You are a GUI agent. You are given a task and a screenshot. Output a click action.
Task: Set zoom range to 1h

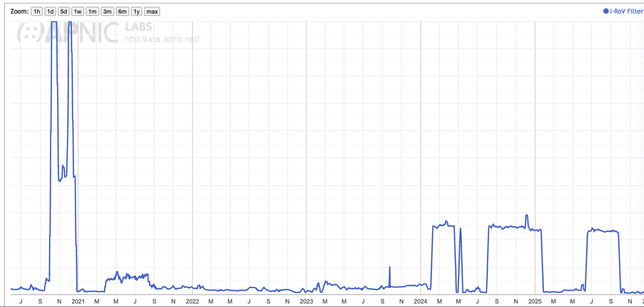[37, 11]
